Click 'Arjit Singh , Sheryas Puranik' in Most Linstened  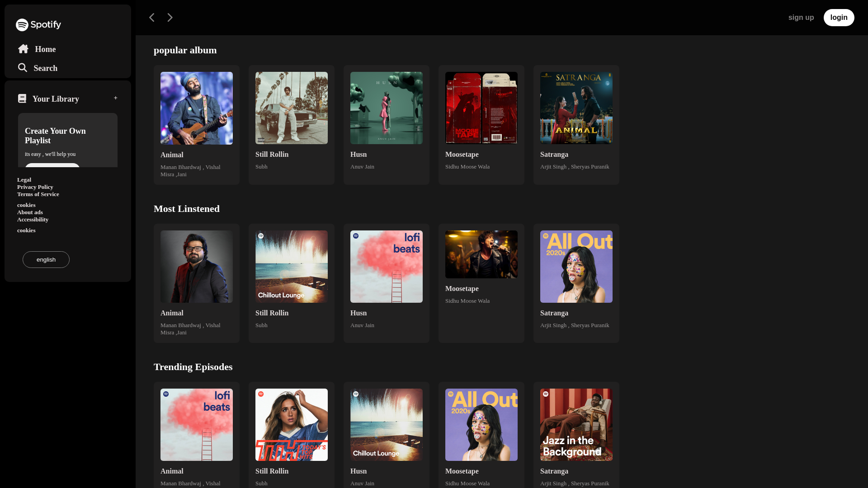click(575, 325)
